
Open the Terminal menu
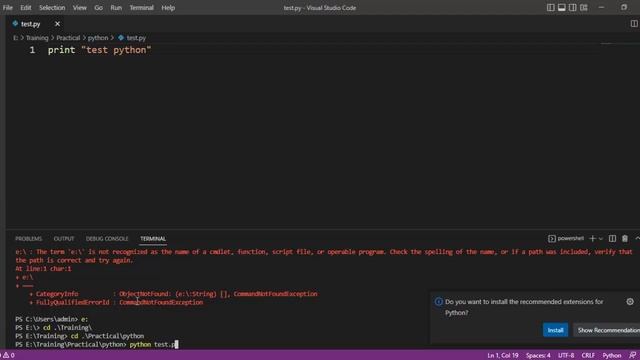[141, 8]
